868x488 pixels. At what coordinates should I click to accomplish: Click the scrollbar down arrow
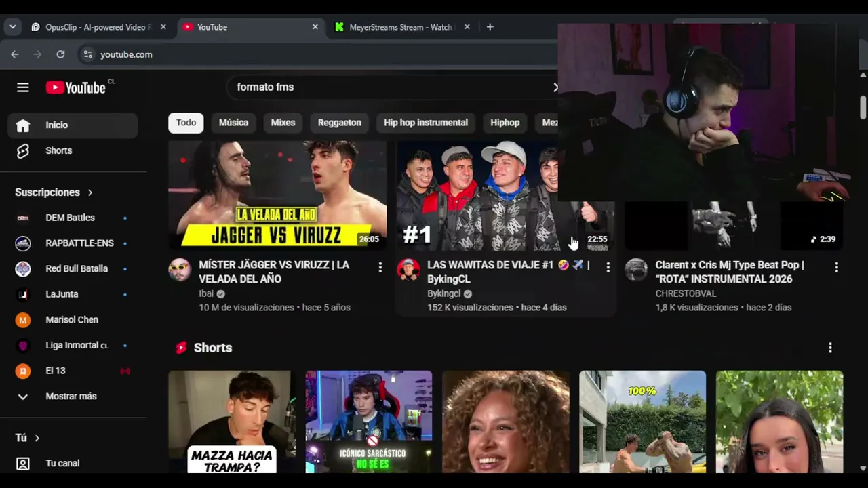pos(863,468)
